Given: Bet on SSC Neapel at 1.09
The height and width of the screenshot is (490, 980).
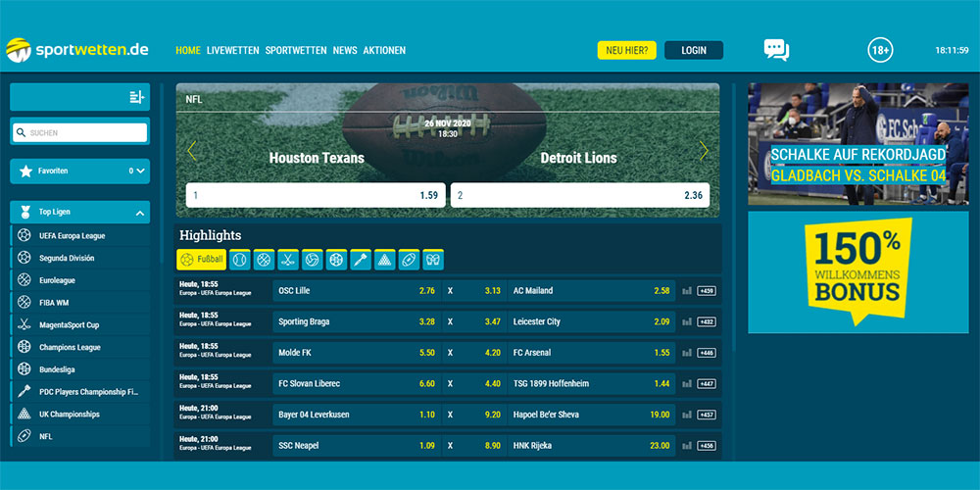Looking at the screenshot, I should [357, 446].
